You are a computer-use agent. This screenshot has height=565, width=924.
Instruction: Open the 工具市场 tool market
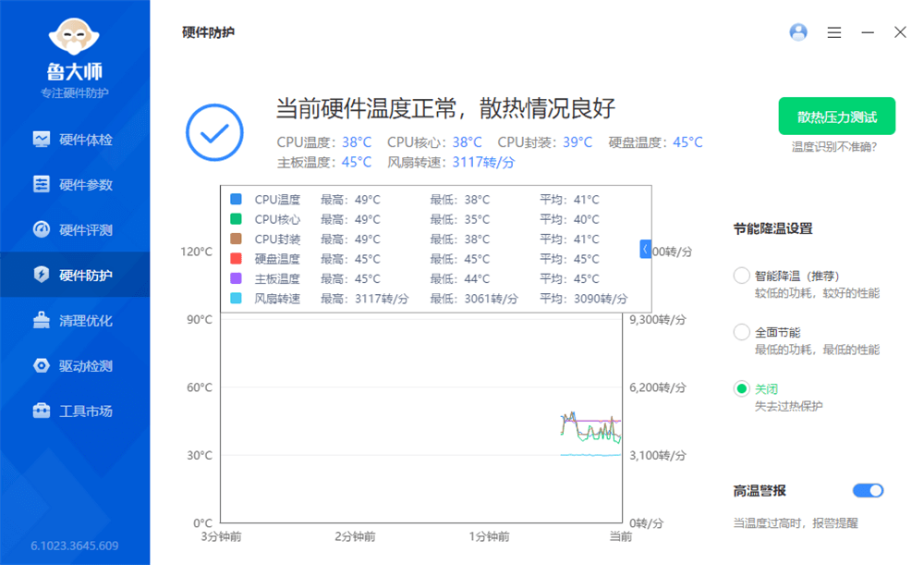[74, 411]
